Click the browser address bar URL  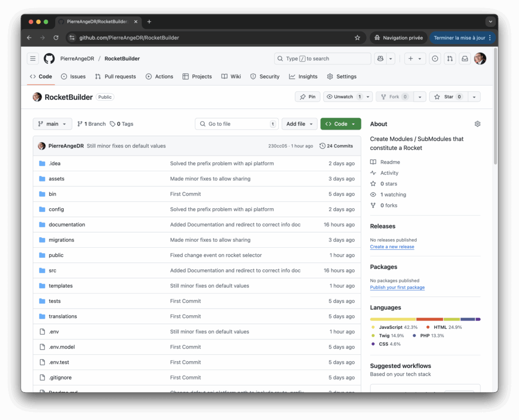(x=129, y=37)
